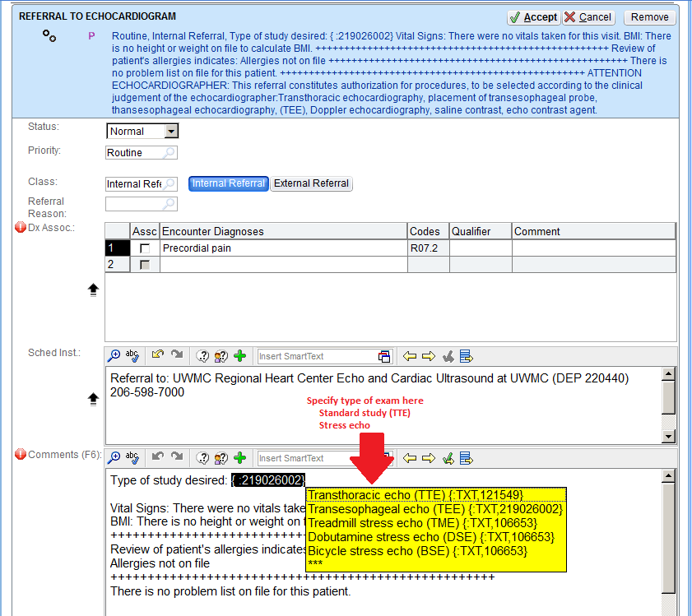Check the Assc box in row 2
The width and height of the screenshot is (692, 616).
[144, 265]
